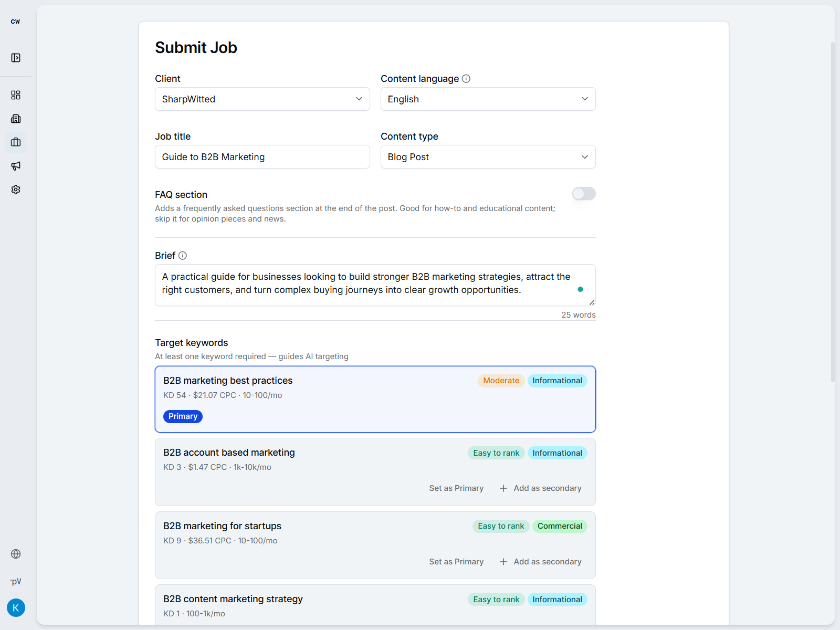The width and height of the screenshot is (840, 630).
Task: Set B2B account based marketing as Primary
Action: pos(456,488)
